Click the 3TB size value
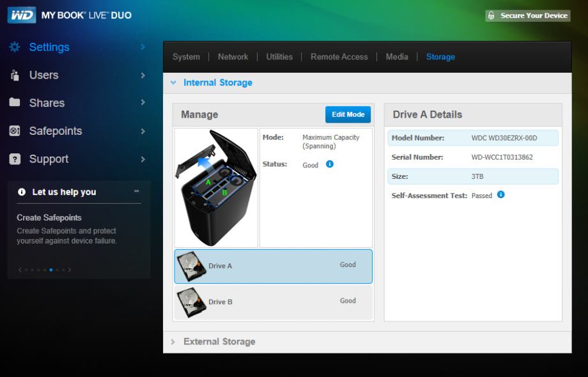Viewport: 588px width, 377px height. (x=477, y=176)
